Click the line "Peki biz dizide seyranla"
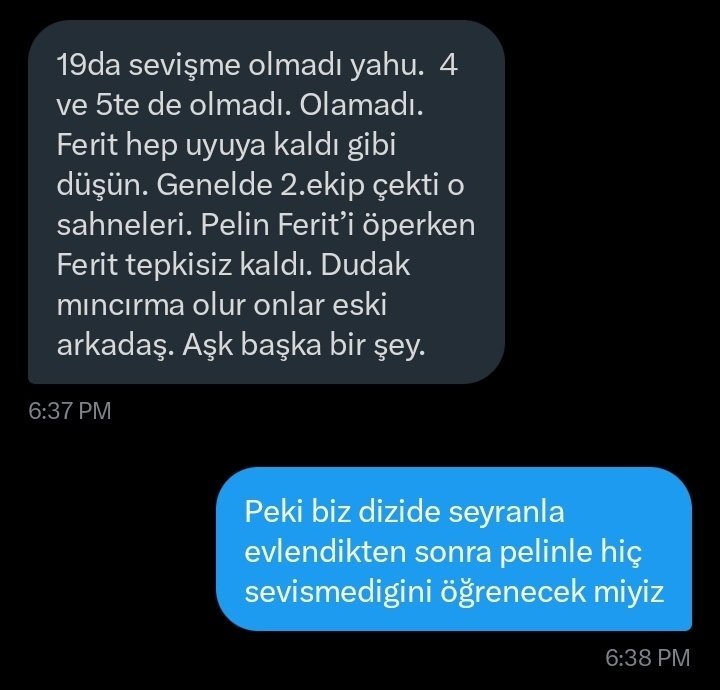 [x=404, y=511]
